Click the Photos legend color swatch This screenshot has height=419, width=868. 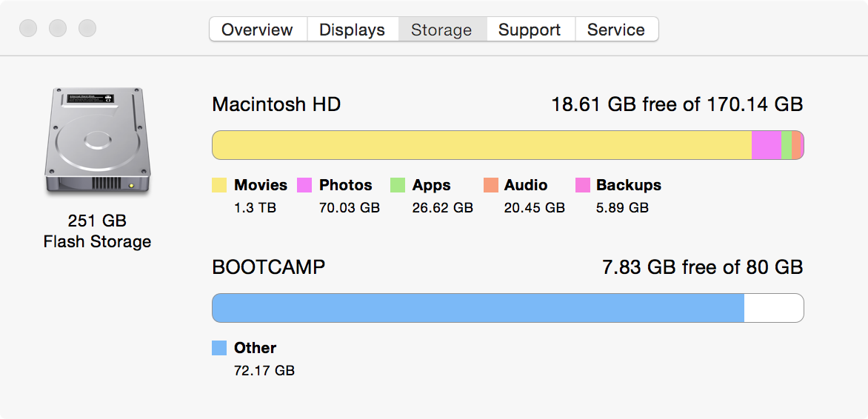click(304, 185)
